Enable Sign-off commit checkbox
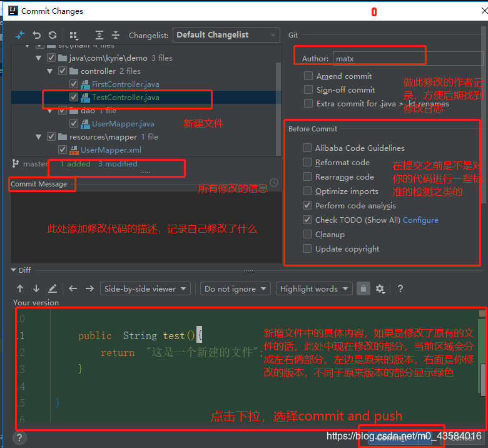 [x=308, y=89]
